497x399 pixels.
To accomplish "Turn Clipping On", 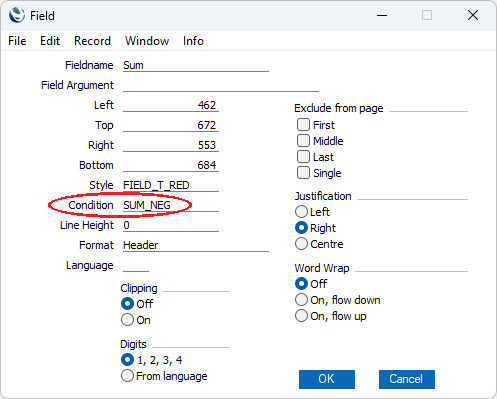I will click(127, 320).
